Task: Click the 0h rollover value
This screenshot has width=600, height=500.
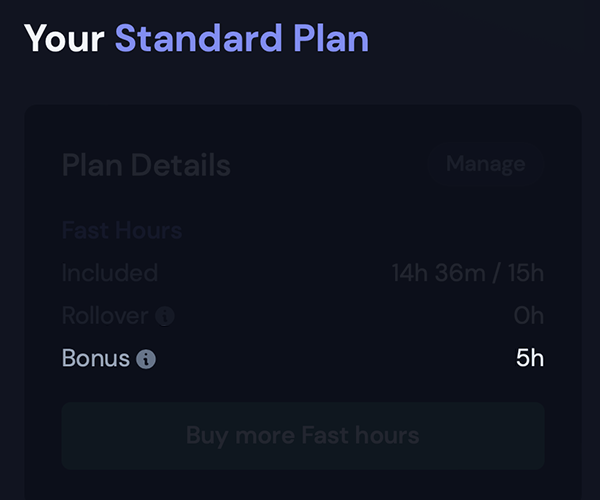Action: point(529,316)
